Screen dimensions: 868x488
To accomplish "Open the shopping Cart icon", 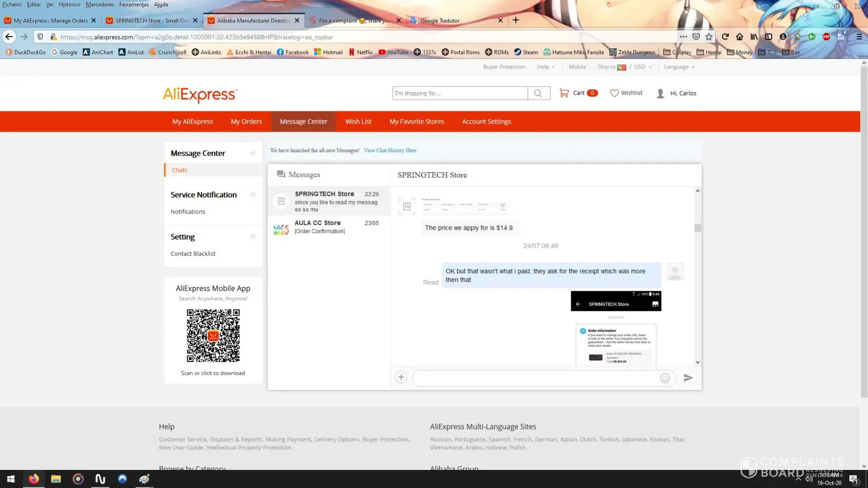I will [564, 93].
